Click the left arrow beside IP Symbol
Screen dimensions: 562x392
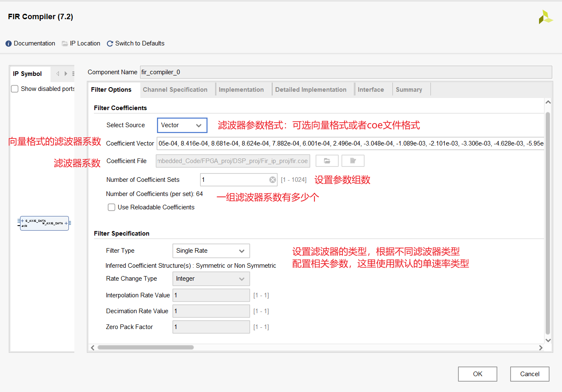(x=58, y=74)
